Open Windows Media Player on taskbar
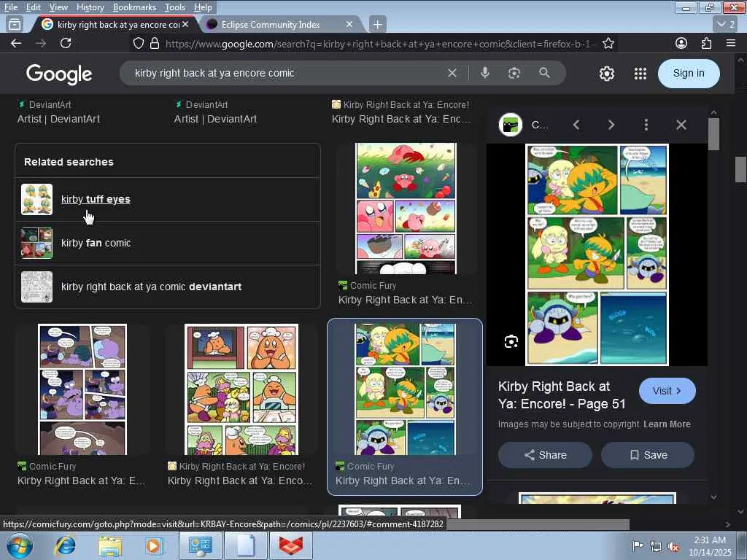Viewport: 747px width, 560px height. point(153,545)
